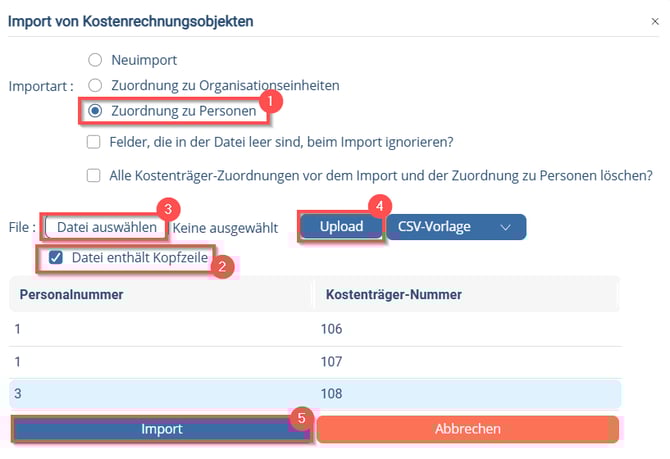Uncheck Datei enthält Kopfzeile checkbox
Screen dimensions: 670x459
click(57, 258)
